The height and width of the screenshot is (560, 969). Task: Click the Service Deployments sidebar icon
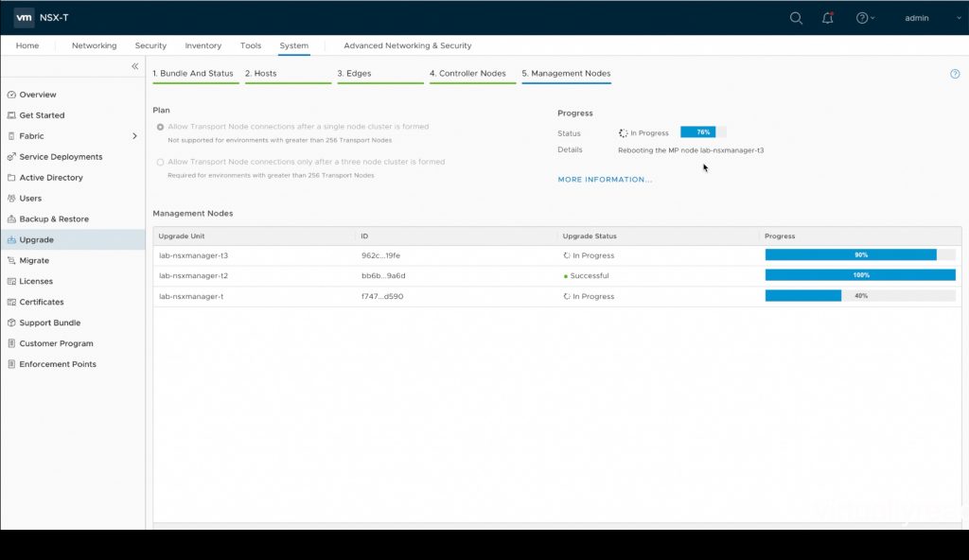pos(11,157)
